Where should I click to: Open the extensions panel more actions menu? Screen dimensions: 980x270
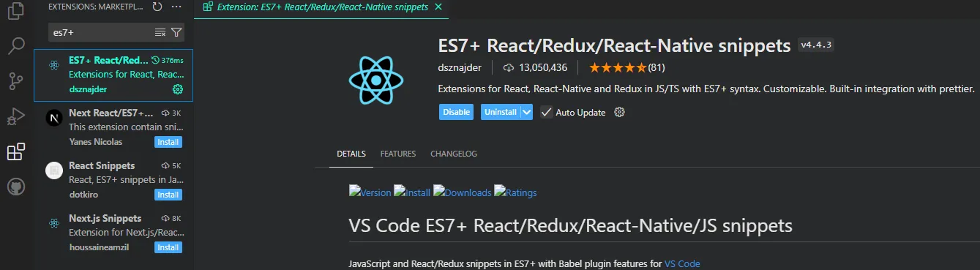click(x=176, y=7)
